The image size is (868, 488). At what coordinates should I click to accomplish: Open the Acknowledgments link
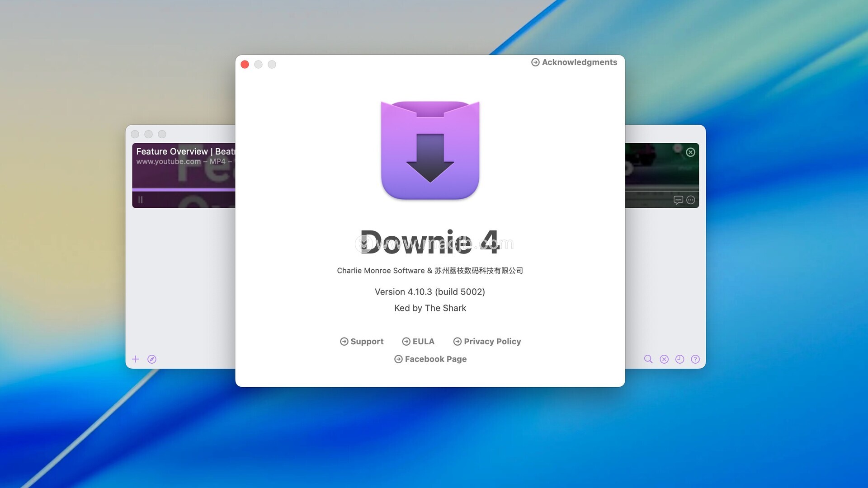(x=574, y=62)
